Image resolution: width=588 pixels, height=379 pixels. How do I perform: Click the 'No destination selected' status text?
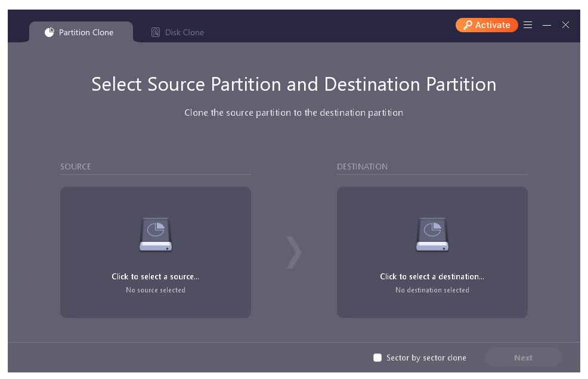(x=432, y=290)
